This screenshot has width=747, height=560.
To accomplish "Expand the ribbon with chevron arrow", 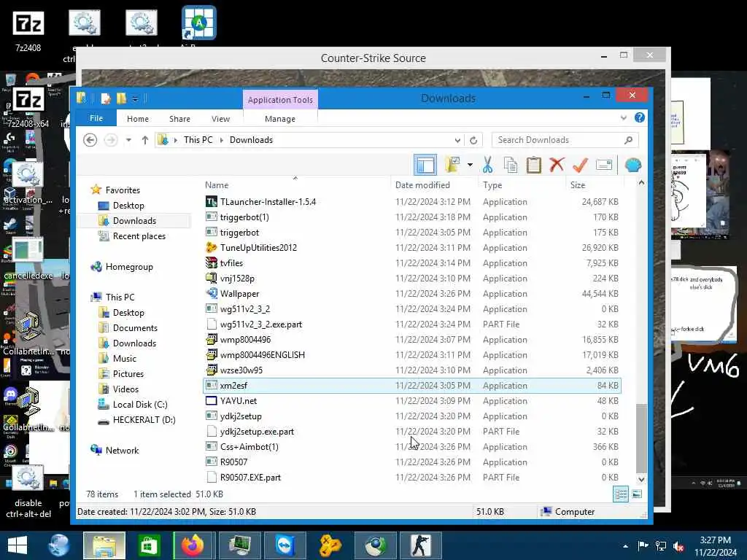I will pos(624,117).
